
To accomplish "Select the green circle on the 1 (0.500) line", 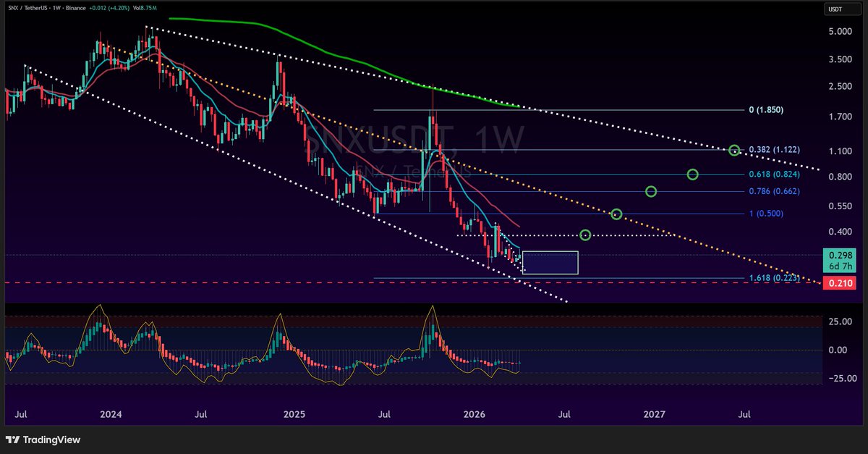I will pyautogui.click(x=616, y=214).
